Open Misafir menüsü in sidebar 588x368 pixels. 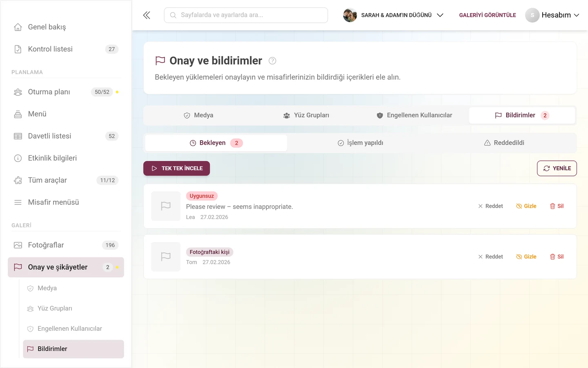point(66,202)
